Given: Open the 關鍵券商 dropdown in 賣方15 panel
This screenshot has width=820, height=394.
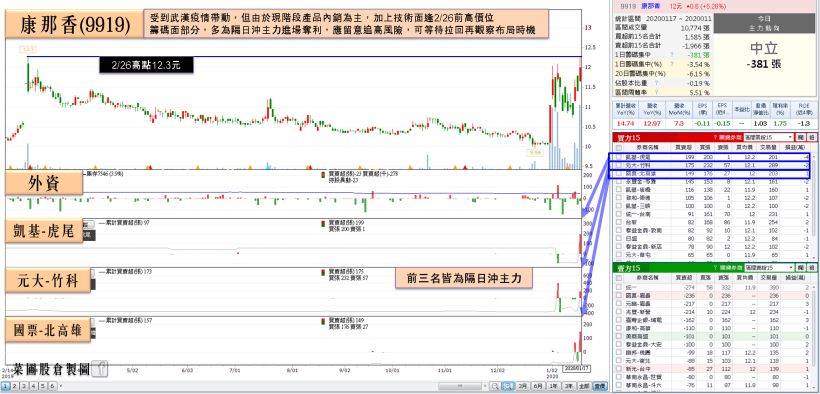Looking at the screenshot, I should click(768, 267).
